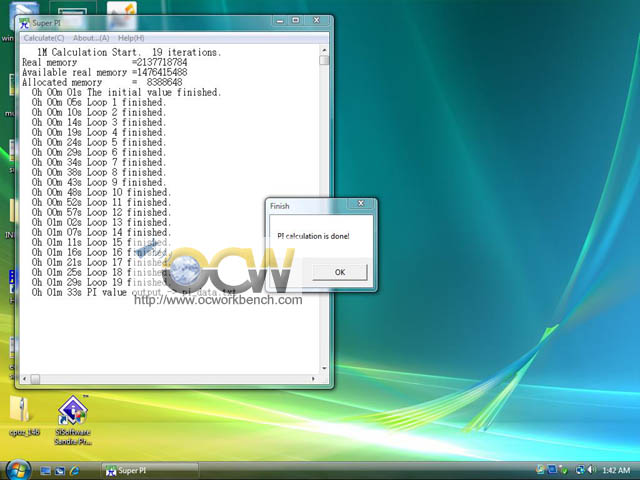640x480 pixels.
Task: Click the 'Loop 12 finished.' line
Action: tap(101, 212)
